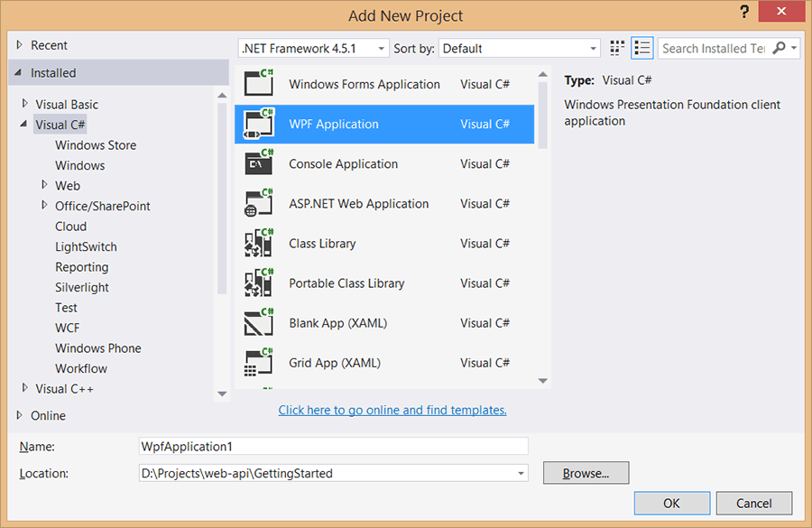Select the Workflow category
The height and width of the screenshot is (528, 812).
[81, 368]
